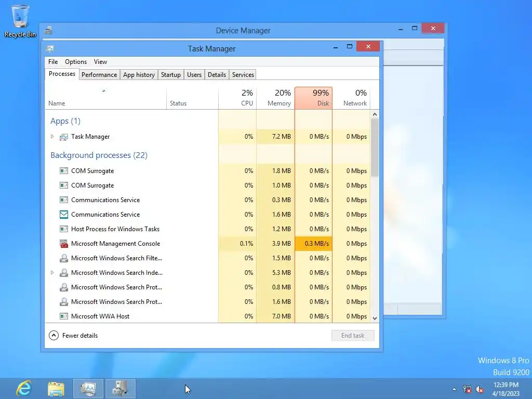Select Microsoft Windows Search Prot... 0.8 MB row

click(208, 287)
